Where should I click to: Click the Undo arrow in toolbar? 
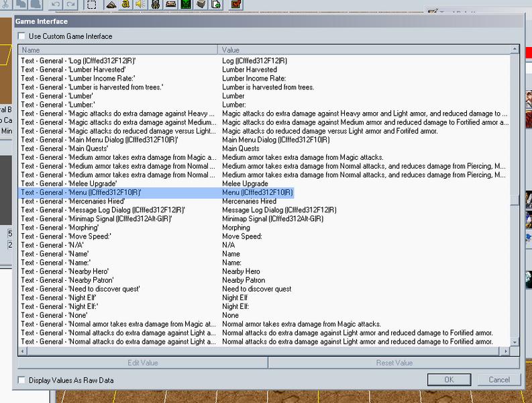tap(56, 5)
